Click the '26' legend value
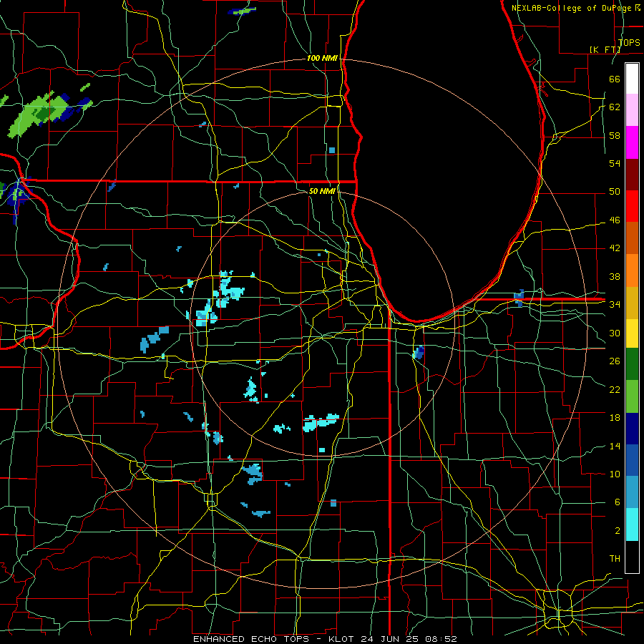Screen dimensions: 644x644 click(x=615, y=361)
